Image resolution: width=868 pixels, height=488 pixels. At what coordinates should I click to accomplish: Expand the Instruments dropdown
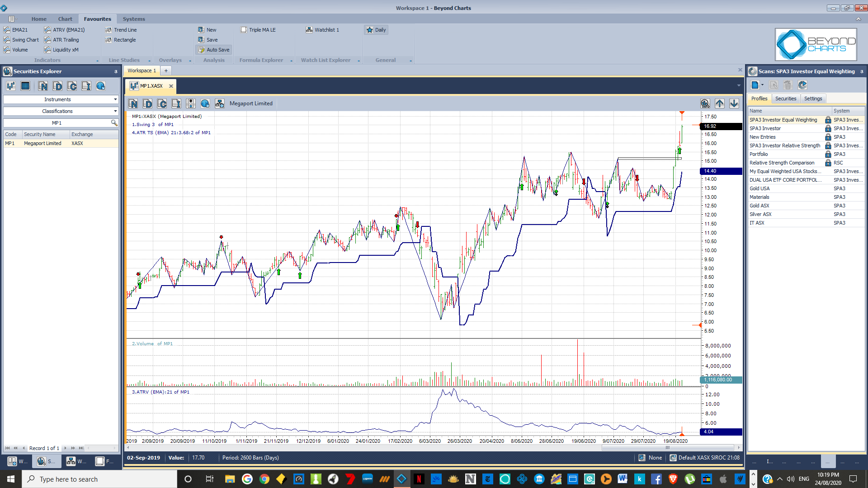(x=115, y=99)
